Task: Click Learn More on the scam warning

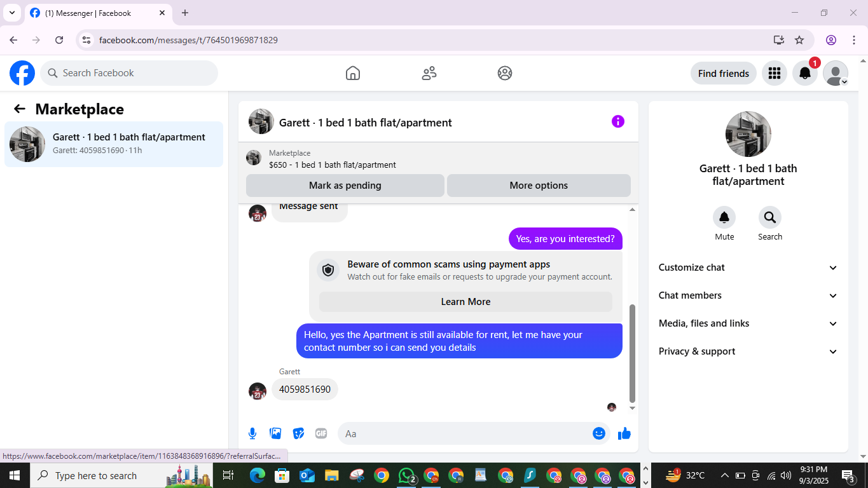Action: coord(465,302)
